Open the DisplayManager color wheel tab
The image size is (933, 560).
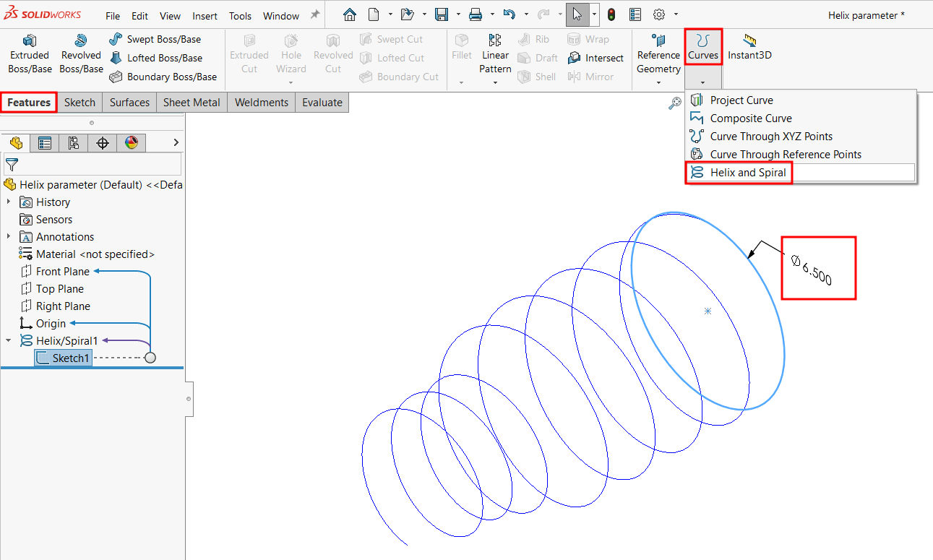[x=131, y=143]
